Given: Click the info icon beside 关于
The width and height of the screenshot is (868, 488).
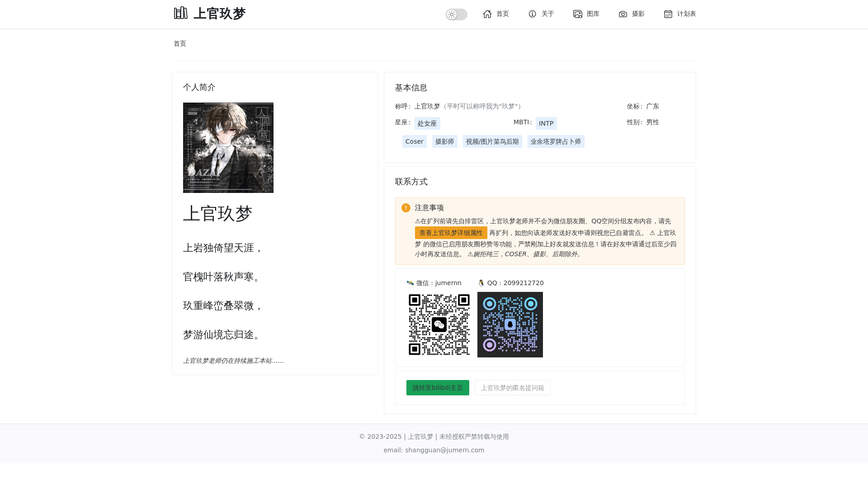Looking at the screenshot, I should pyautogui.click(x=533, y=14).
